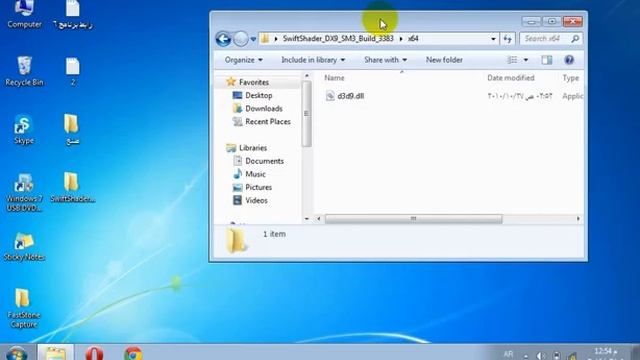Sort files by Date modified column
Viewport: 640px width, 360px height.
pos(511,78)
